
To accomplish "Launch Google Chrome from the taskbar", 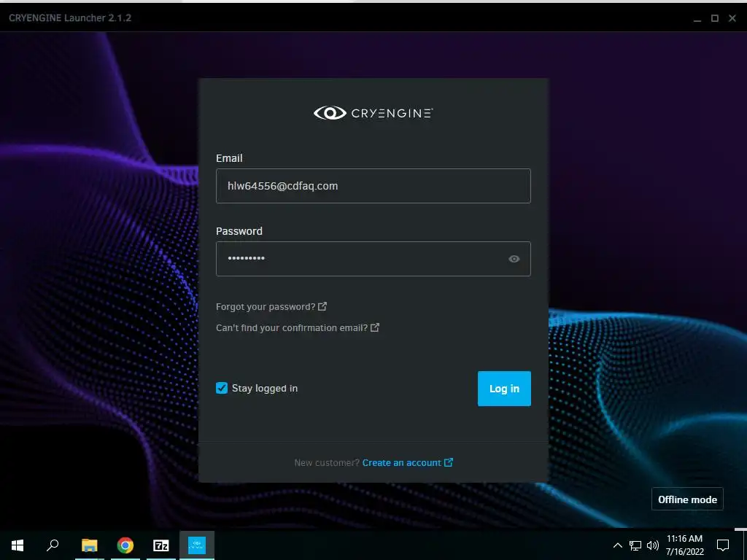I will click(125, 545).
